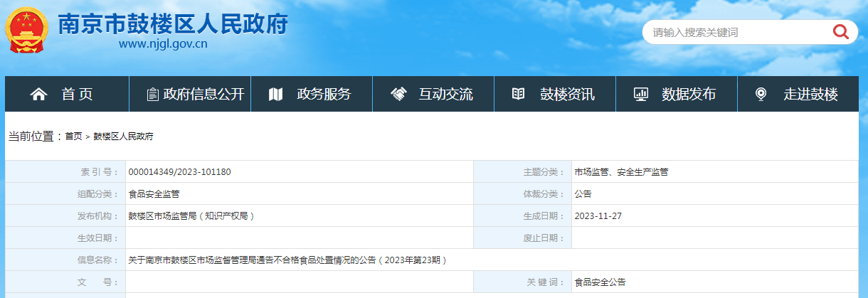Click the 首页 breadcrumb link
868x298 pixels.
(x=73, y=137)
